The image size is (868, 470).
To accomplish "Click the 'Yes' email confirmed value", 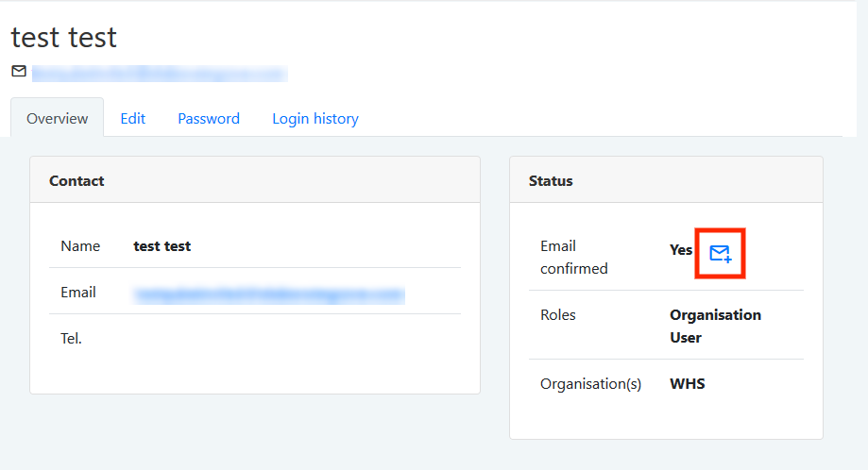I will (681, 250).
